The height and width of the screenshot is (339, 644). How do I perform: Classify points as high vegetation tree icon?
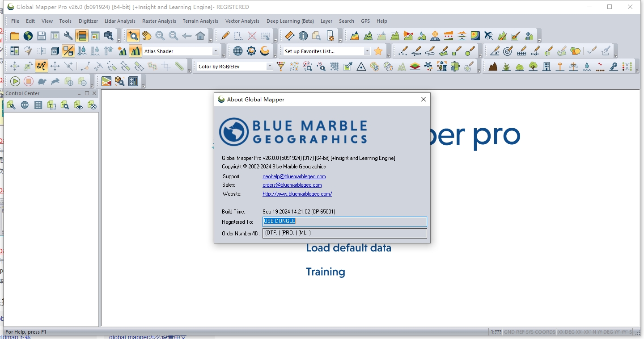[x=533, y=67]
